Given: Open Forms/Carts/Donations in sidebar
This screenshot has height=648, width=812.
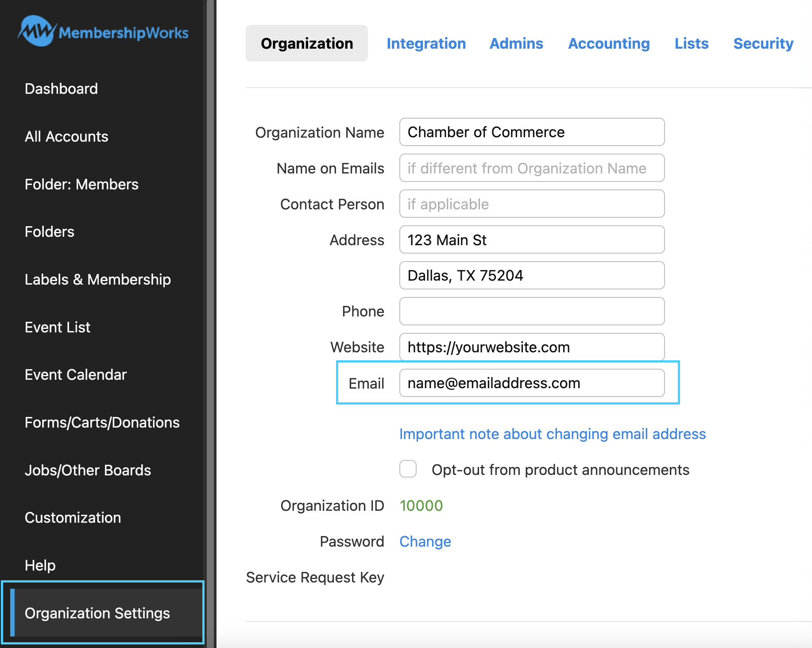Looking at the screenshot, I should coord(102,422).
